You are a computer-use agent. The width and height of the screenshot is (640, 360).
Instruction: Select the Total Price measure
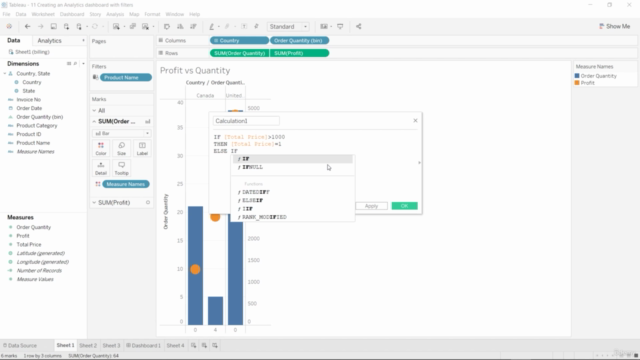click(x=29, y=244)
